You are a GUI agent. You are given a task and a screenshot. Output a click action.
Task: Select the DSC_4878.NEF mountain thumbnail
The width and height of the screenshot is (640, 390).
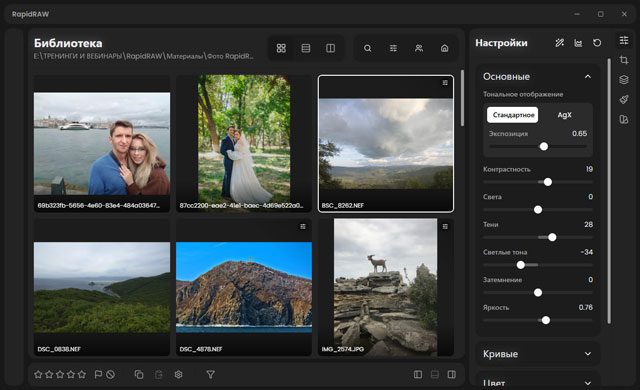point(244,287)
